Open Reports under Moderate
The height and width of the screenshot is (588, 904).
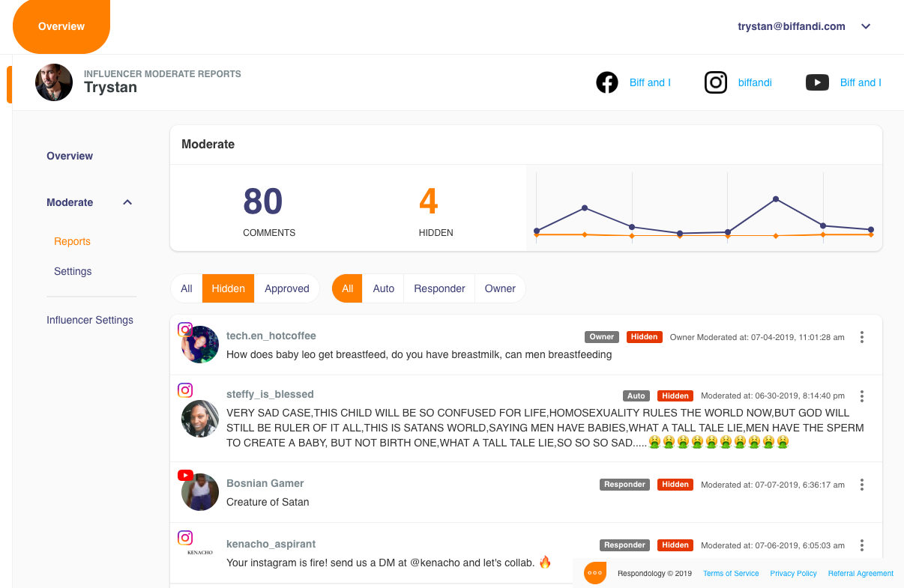(x=72, y=241)
